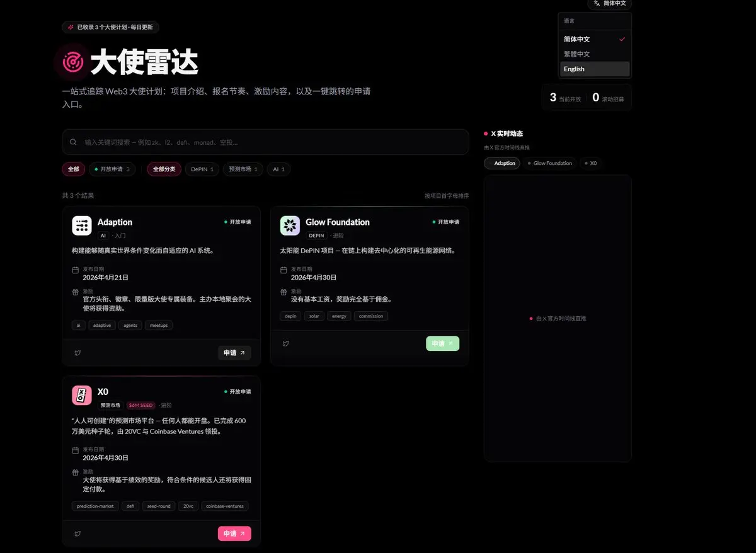Click calendar icon on X0 card
Viewport: 756px width, 553px height.
[75, 451]
